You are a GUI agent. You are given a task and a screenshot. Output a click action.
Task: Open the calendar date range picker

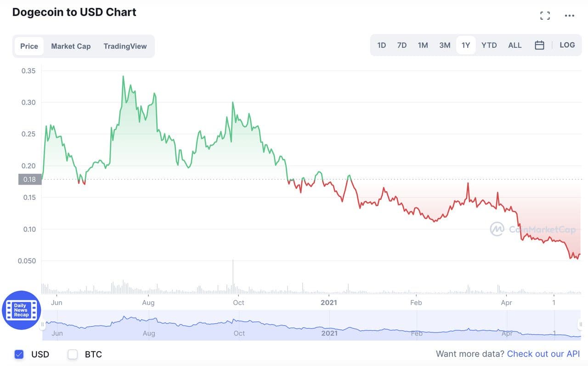click(540, 45)
